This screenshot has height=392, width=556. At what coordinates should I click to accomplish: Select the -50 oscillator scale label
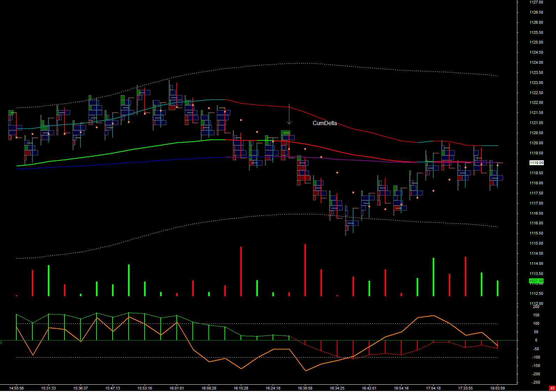tap(536, 349)
